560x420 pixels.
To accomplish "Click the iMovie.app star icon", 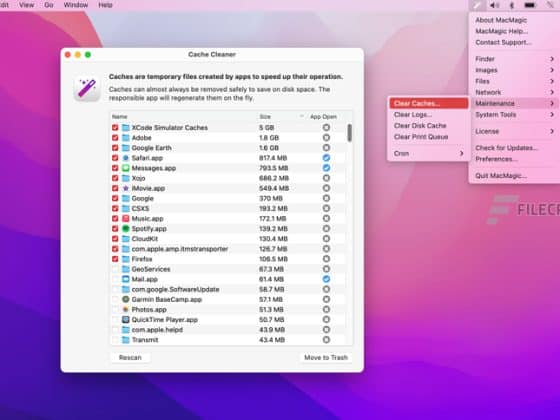I will pos(125,188).
